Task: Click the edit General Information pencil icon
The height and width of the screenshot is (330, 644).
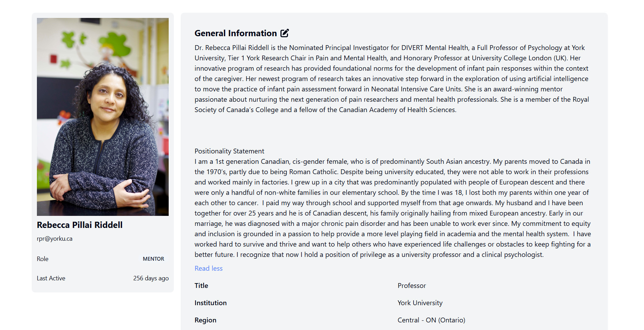Action: [285, 33]
